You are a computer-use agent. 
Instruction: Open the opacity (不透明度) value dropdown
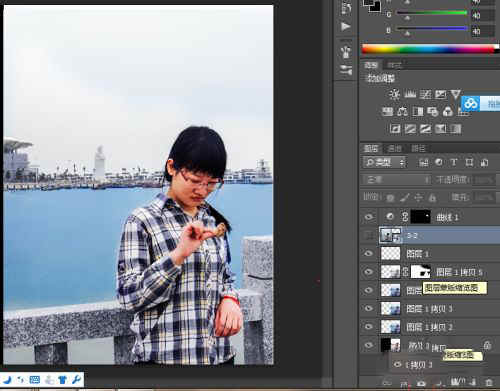484,180
